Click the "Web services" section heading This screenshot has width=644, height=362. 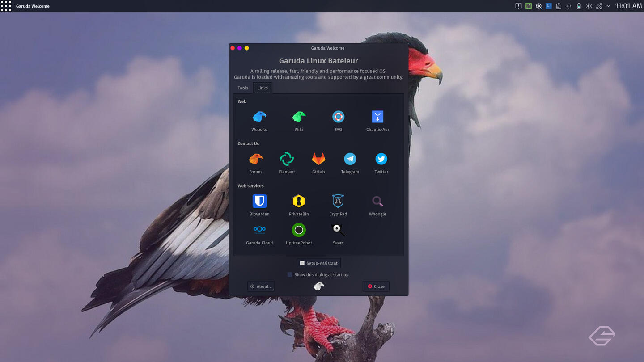pyautogui.click(x=250, y=186)
